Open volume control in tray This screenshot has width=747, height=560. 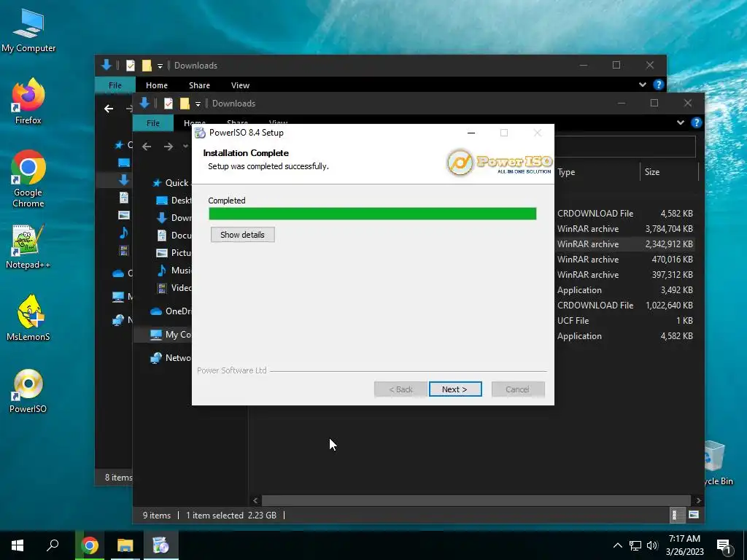point(652,545)
